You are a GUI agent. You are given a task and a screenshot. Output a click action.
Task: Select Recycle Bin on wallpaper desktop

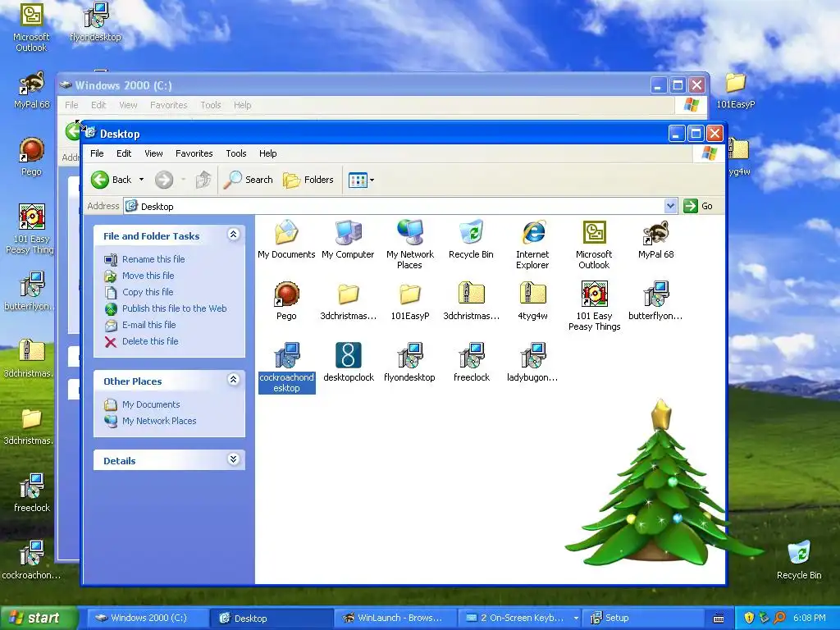pyautogui.click(x=799, y=559)
